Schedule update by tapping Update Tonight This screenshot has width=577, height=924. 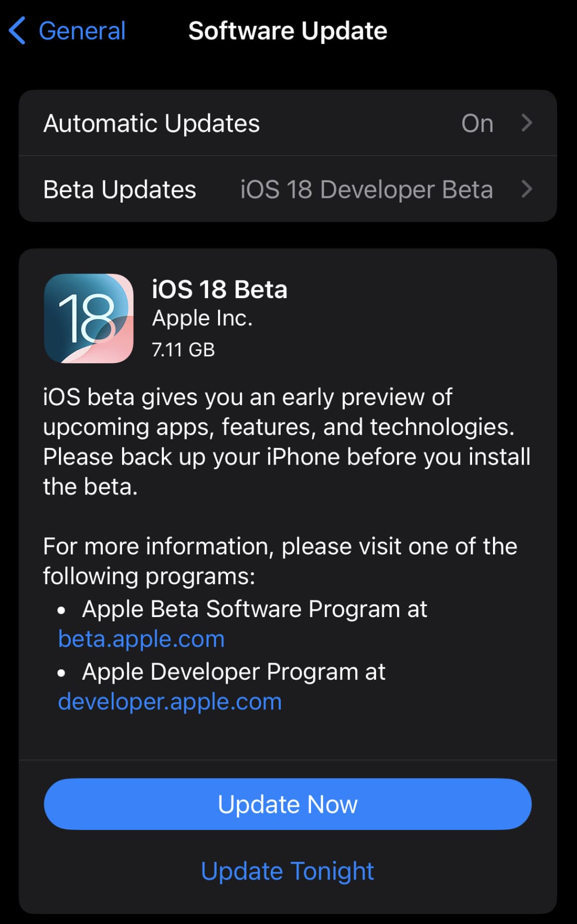[287, 870]
